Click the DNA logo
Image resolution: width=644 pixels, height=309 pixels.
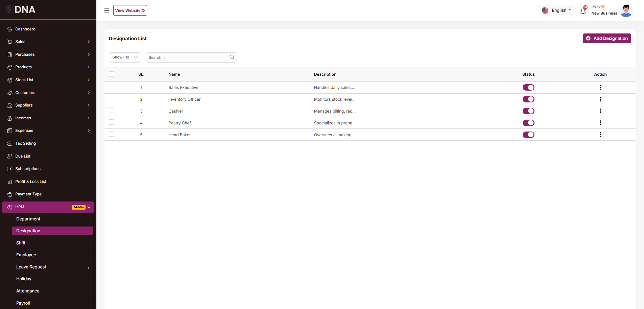(21, 9)
